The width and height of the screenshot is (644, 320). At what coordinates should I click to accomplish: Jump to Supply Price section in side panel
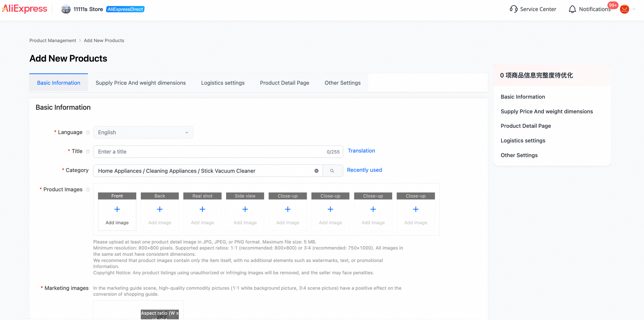[547, 111]
